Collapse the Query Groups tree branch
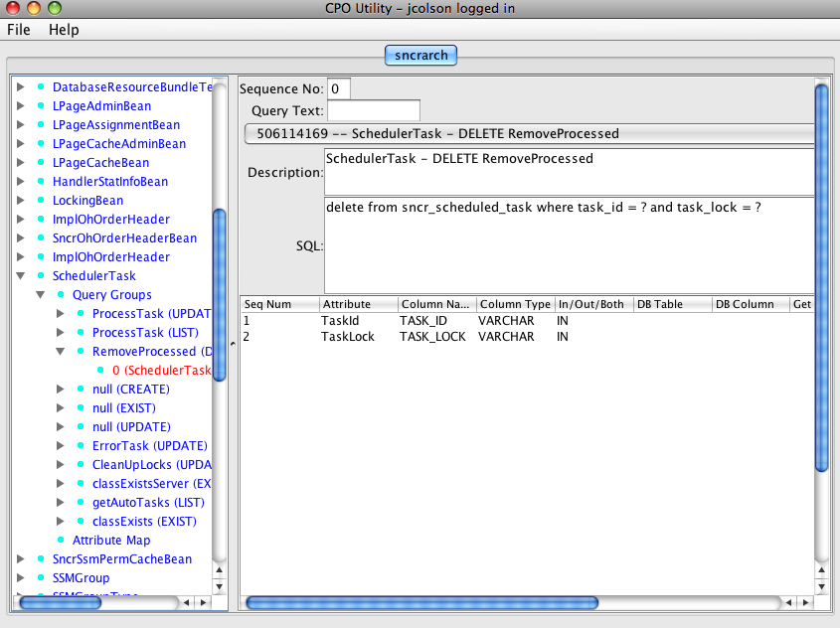 (40, 294)
